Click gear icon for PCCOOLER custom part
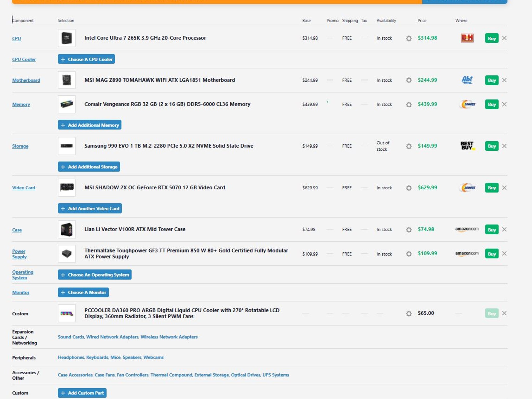The height and width of the screenshot is (399, 532). [409, 314]
